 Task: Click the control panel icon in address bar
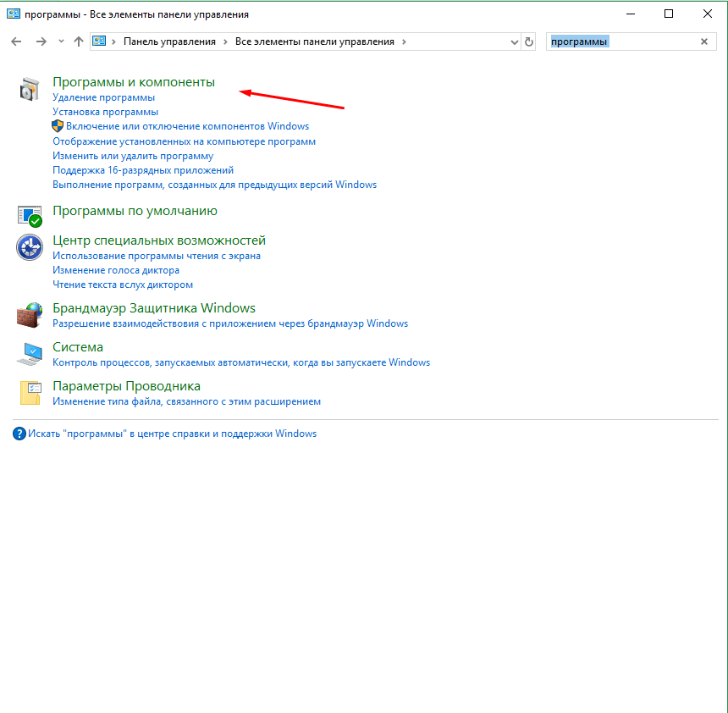[99, 41]
